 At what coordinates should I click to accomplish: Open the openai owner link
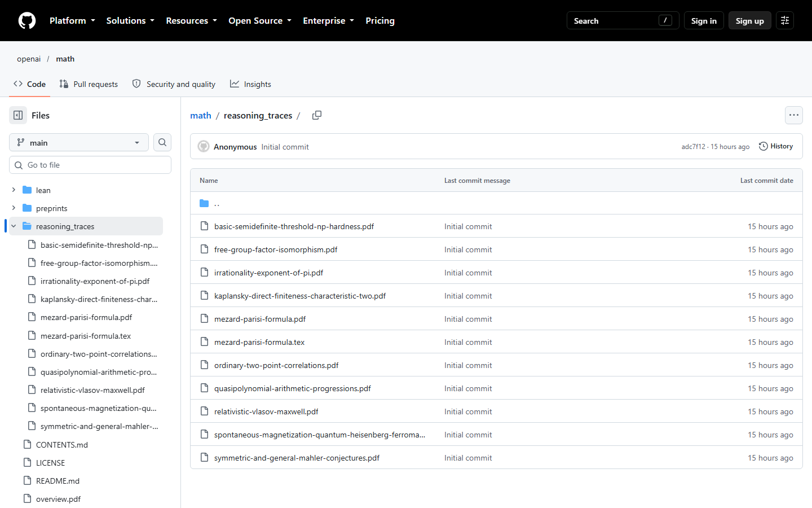29,59
